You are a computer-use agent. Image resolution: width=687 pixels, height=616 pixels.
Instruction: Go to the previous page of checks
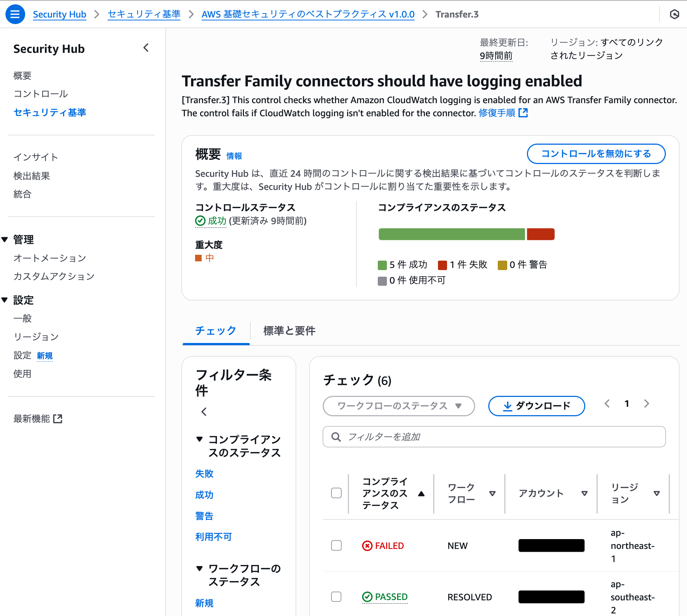[x=607, y=403]
